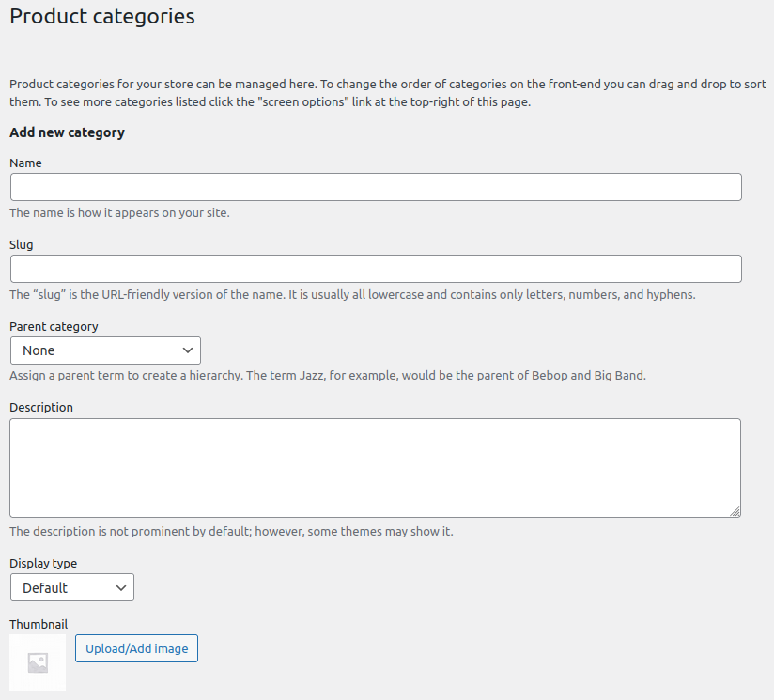774x700 pixels.
Task: Open the Parent category None dropdown
Action: coord(105,350)
